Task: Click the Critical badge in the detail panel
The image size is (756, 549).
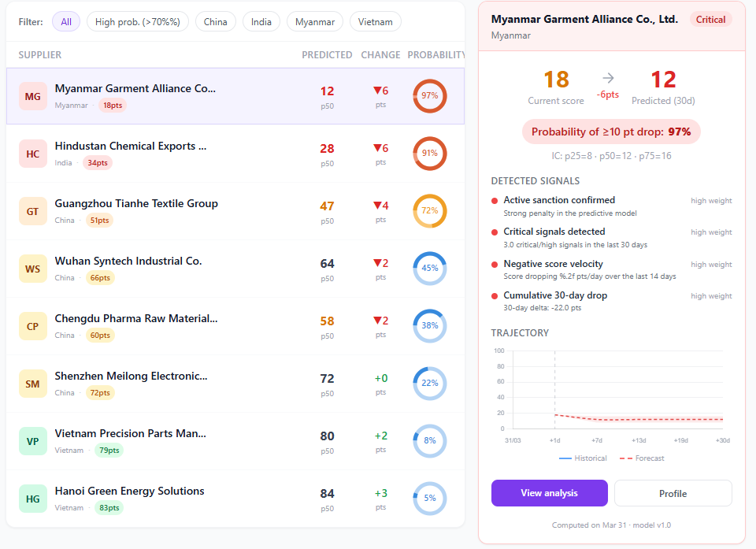Action: [710, 19]
